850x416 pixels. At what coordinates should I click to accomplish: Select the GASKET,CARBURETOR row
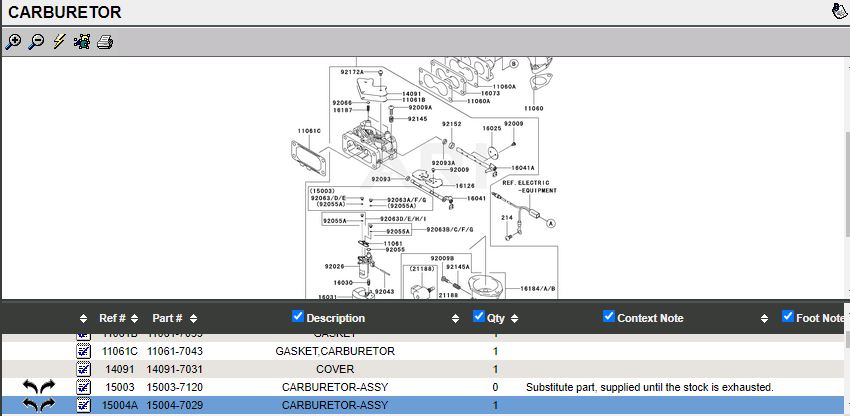pos(334,351)
